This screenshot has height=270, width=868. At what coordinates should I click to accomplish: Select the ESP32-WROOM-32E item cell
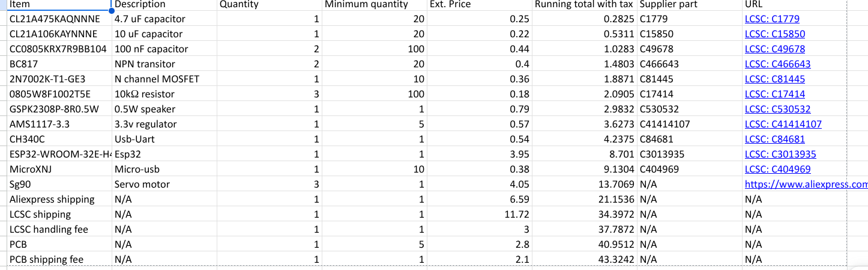click(x=59, y=155)
